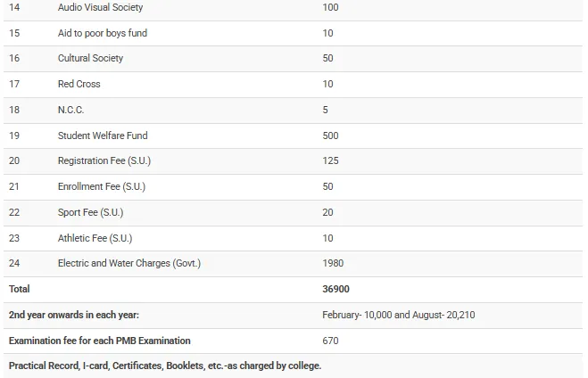Click the Cultural Society table cell
The height and width of the screenshot is (378, 588).
pos(90,58)
